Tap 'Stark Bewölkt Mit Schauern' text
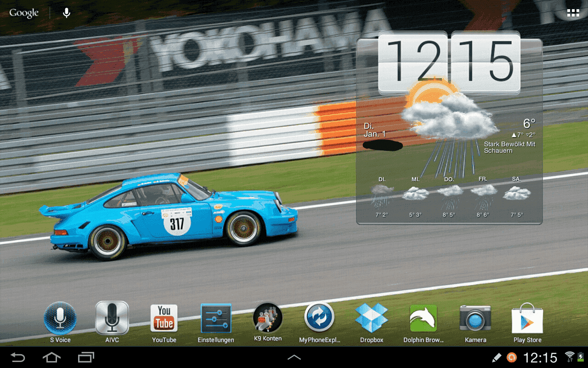Image resolution: width=588 pixels, height=368 pixels. [x=509, y=147]
